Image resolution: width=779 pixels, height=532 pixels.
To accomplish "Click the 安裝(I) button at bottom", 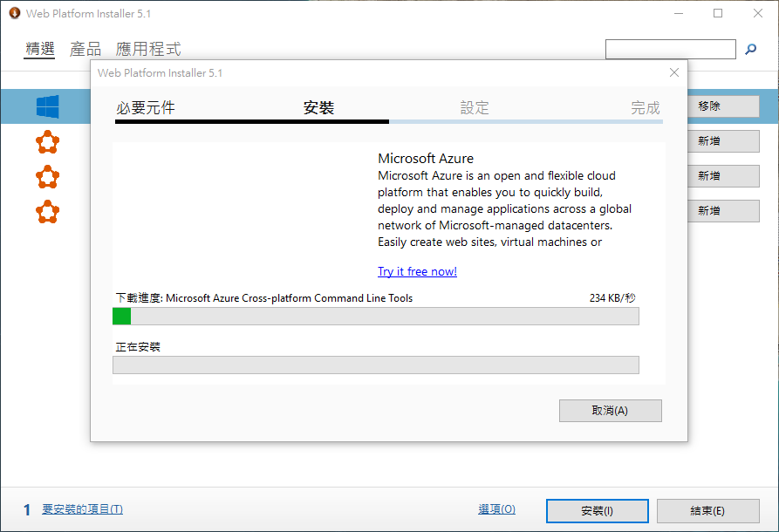I will (598, 511).
